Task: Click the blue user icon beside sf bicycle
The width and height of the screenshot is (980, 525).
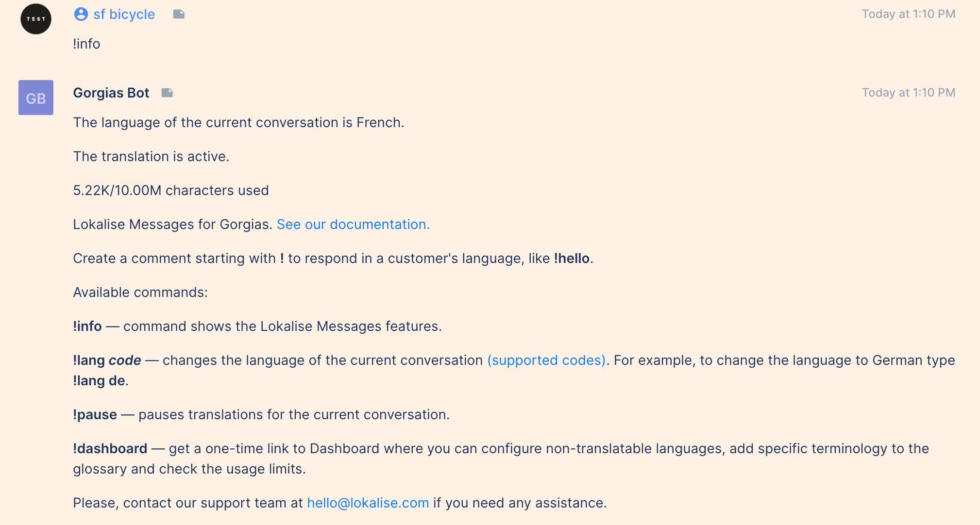Action: click(x=81, y=14)
